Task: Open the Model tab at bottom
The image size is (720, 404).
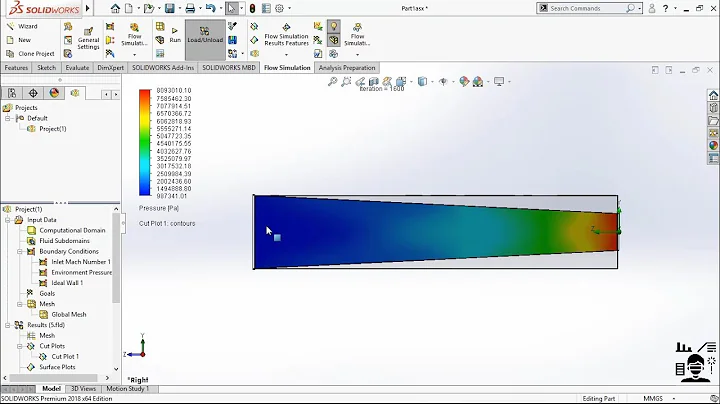Action: coord(51,389)
